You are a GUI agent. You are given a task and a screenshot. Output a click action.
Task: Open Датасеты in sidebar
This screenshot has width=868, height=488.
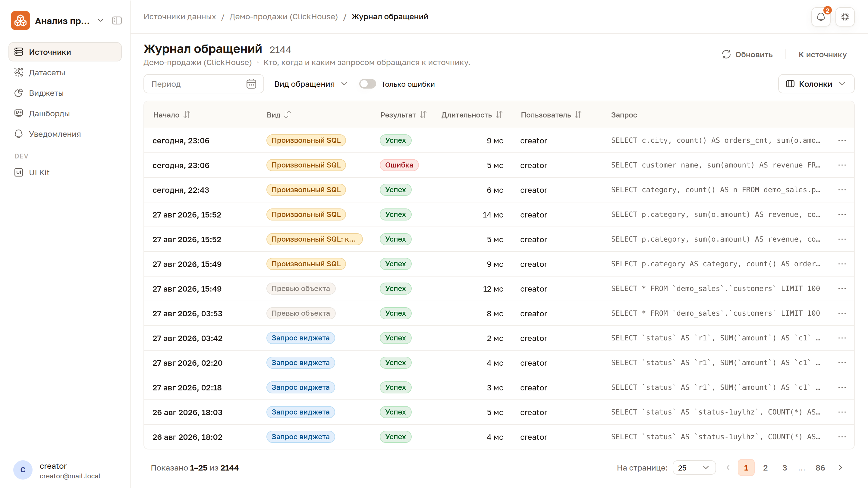[x=65, y=72]
